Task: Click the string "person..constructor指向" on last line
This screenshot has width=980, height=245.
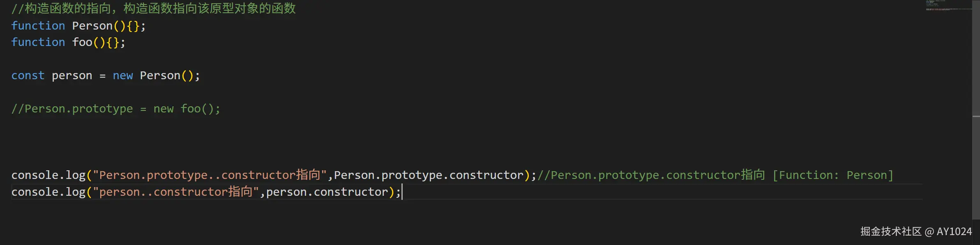Action: coord(175,192)
